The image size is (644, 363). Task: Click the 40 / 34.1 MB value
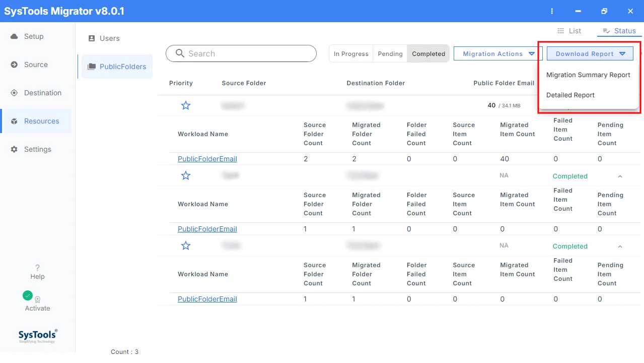pos(504,105)
